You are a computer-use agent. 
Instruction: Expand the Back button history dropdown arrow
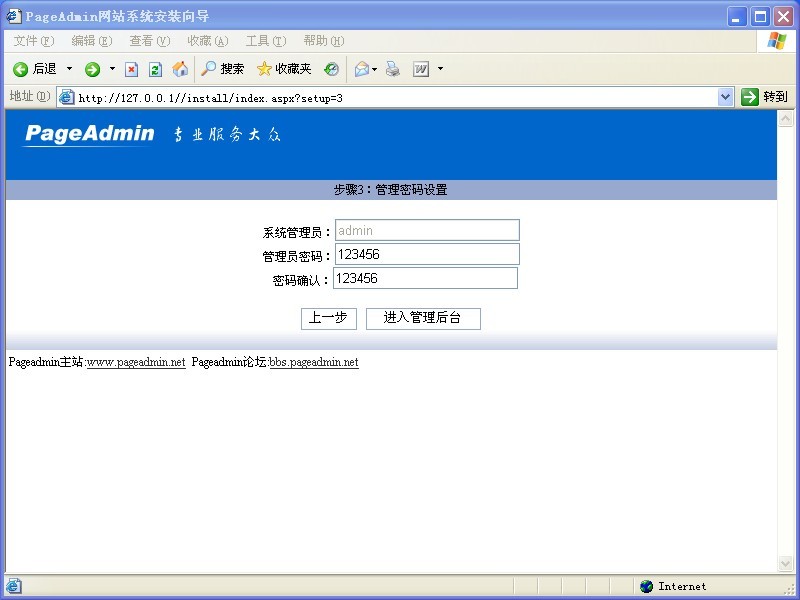[x=69, y=69]
